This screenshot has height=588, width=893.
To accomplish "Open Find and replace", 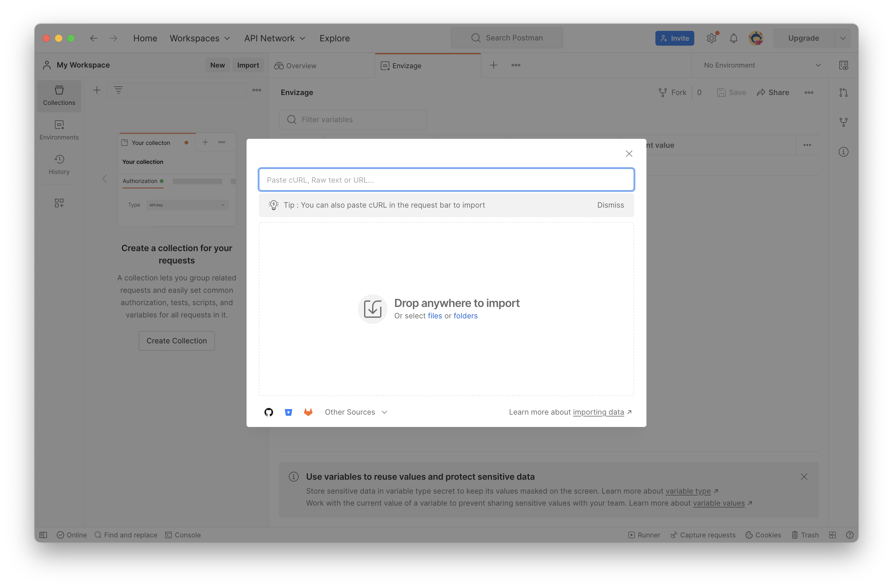I will pyautogui.click(x=126, y=535).
